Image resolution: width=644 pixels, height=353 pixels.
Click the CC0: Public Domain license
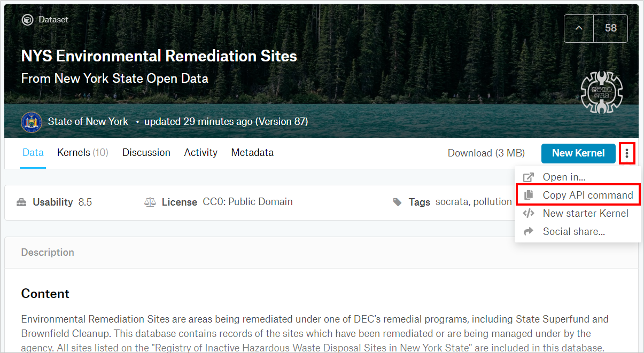[x=248, y=202]
